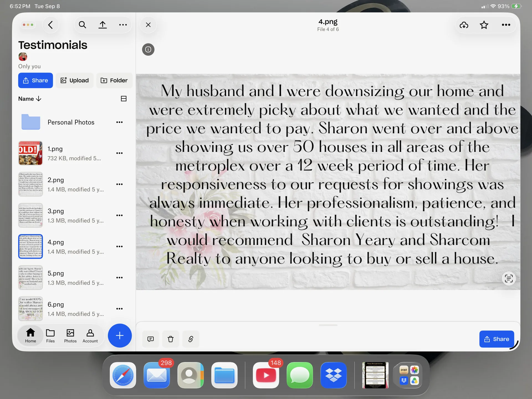The image size is (532, 399).
Task: Open the Personal Photos folder
Action: coord(71,122)
